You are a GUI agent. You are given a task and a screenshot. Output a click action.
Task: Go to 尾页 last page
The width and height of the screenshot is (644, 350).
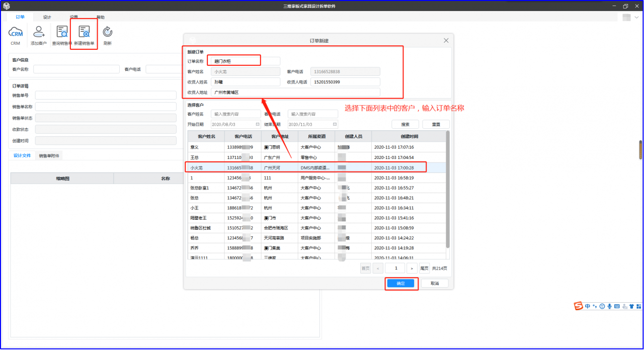tap(425, 269)
